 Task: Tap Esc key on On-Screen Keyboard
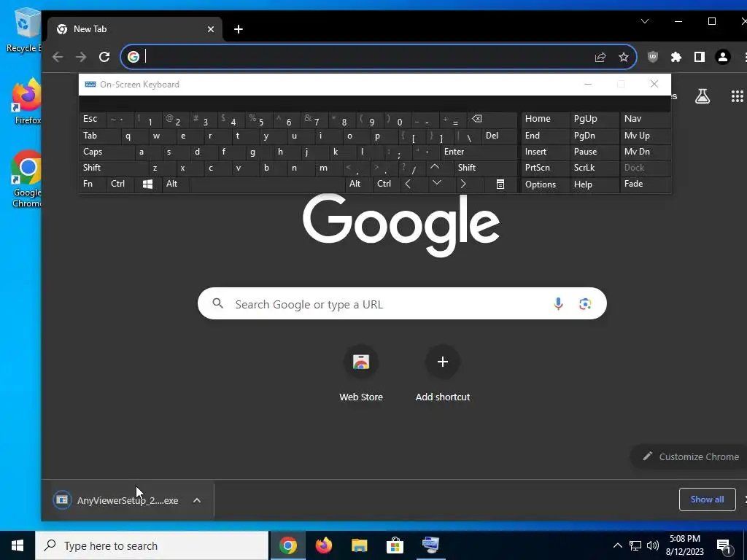coord(93,119)
